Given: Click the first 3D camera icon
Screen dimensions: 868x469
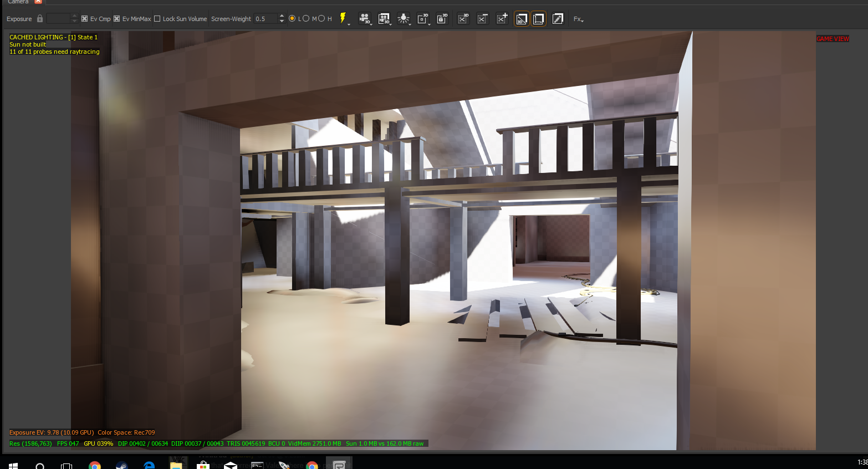Looking at the screenshot, I should coord(364,18).
